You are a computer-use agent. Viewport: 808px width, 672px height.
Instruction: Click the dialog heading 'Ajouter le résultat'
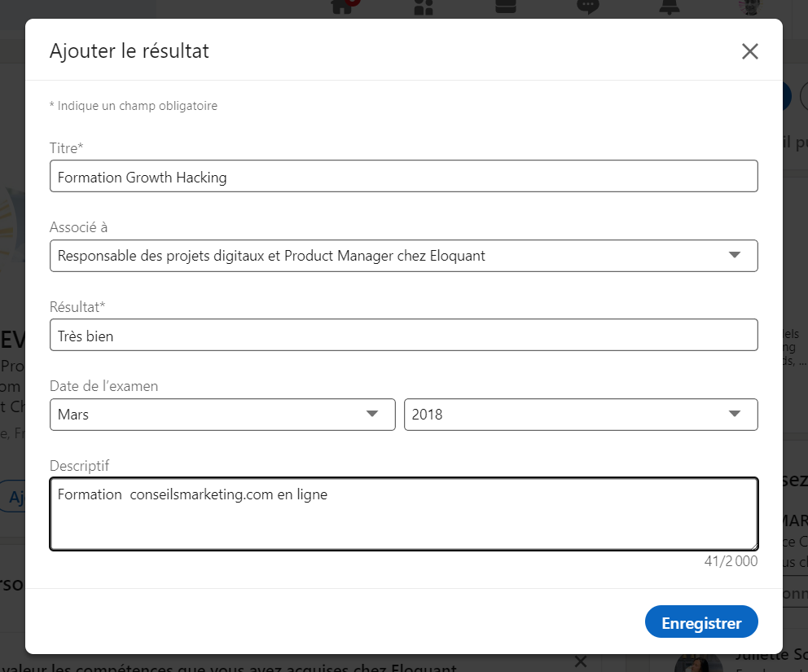tap(130, 51)
